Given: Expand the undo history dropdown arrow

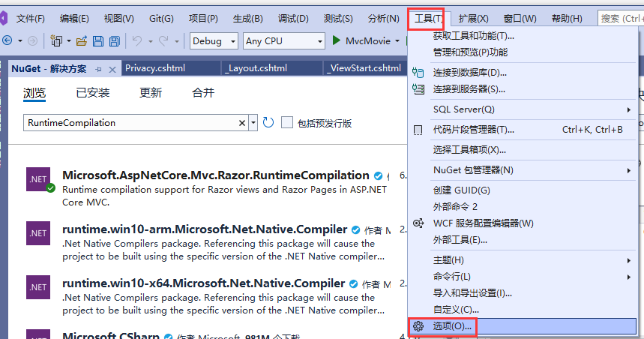Looking at the screenshot, I should click(151, 41).
